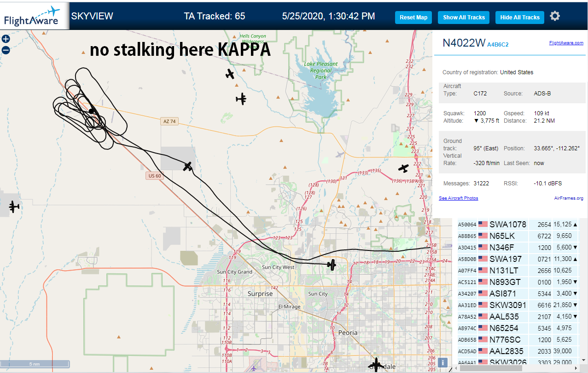Select the N893GT aircraft row
Viewport: 588px width, 373px height.
tap(518, 282)
